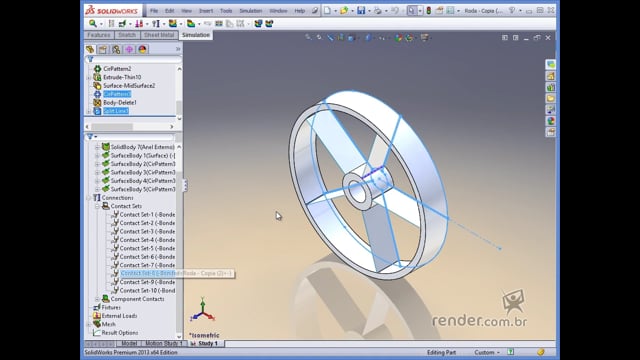
Task: Click the Fixtures icon in the study tree
Action: point(96,307)
